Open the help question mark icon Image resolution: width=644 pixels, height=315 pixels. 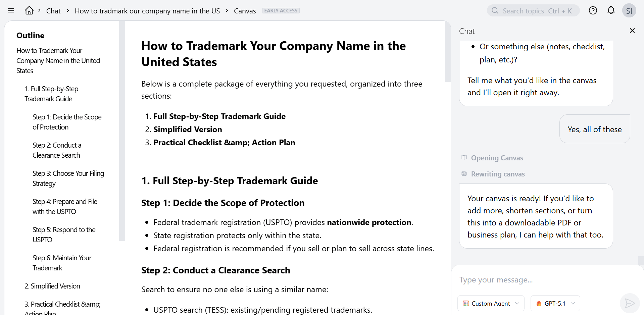pos(593,11)
